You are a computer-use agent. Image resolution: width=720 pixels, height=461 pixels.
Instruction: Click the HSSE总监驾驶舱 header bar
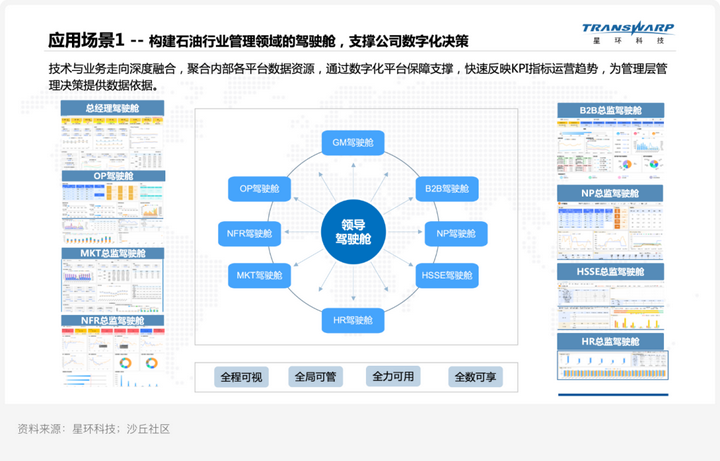611,272
